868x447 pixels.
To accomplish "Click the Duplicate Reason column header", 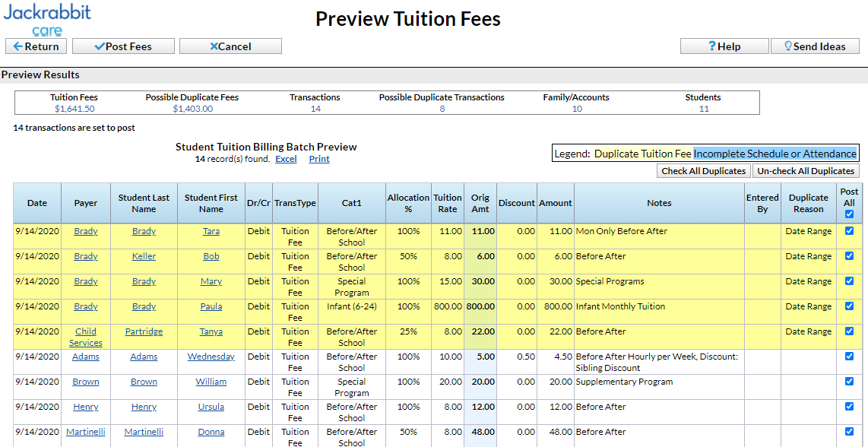I will click(808, 203).
